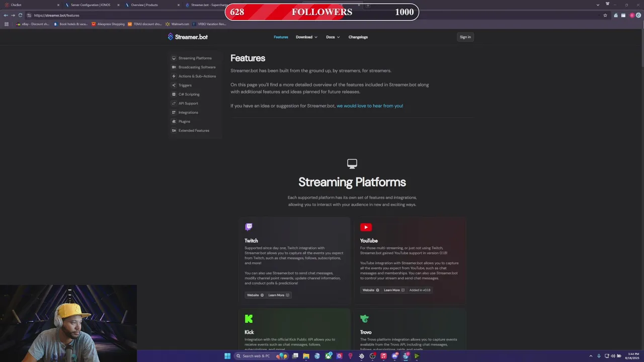Viewport: 644px width, 362px height.
Task: Open File Explorer from the taskbar
Action: point(306,356)
